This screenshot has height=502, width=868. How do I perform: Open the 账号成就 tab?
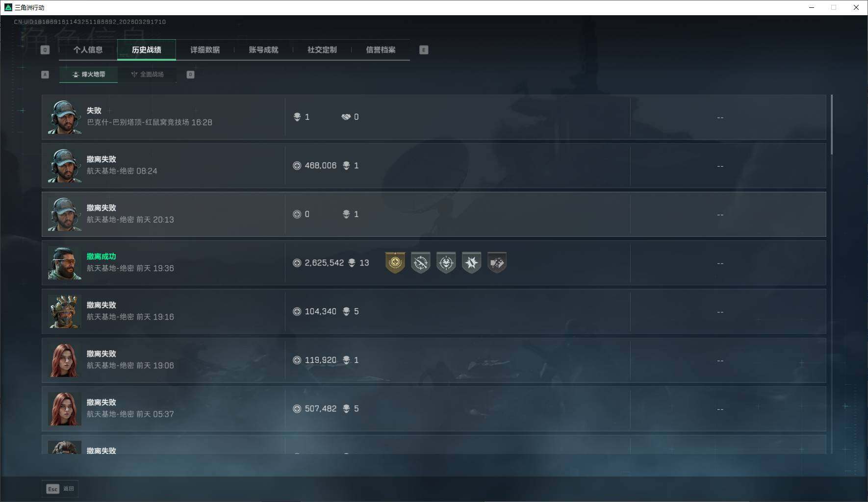pos(263,50)
